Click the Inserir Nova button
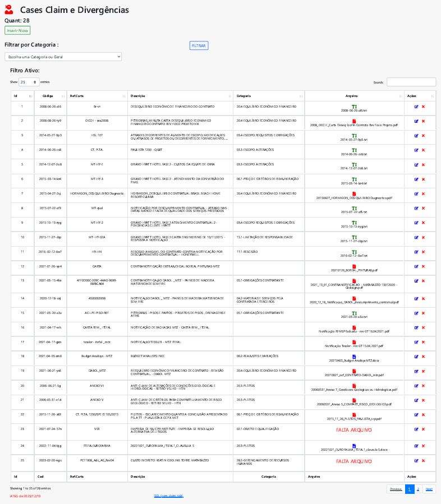 [x=17, y=30]
